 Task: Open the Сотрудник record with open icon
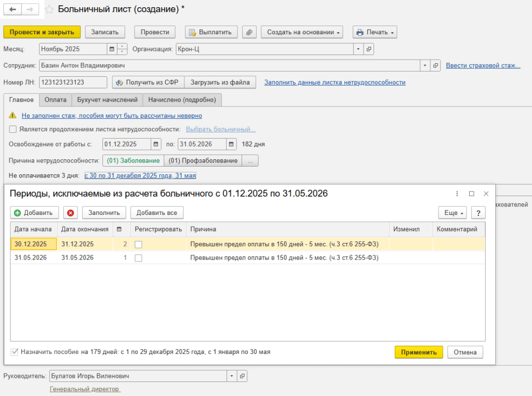click(435, 66)
